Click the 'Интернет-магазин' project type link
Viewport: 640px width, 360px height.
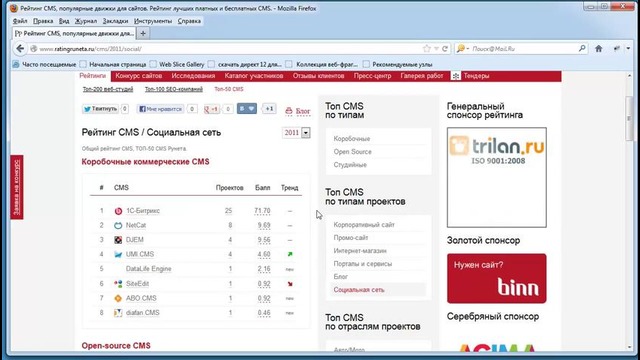tap(360, 251)
